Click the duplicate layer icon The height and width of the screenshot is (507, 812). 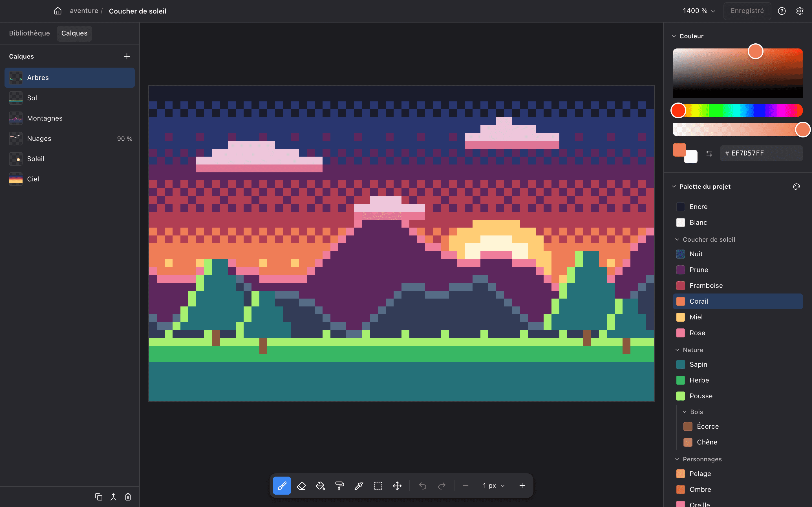(98, 497)
